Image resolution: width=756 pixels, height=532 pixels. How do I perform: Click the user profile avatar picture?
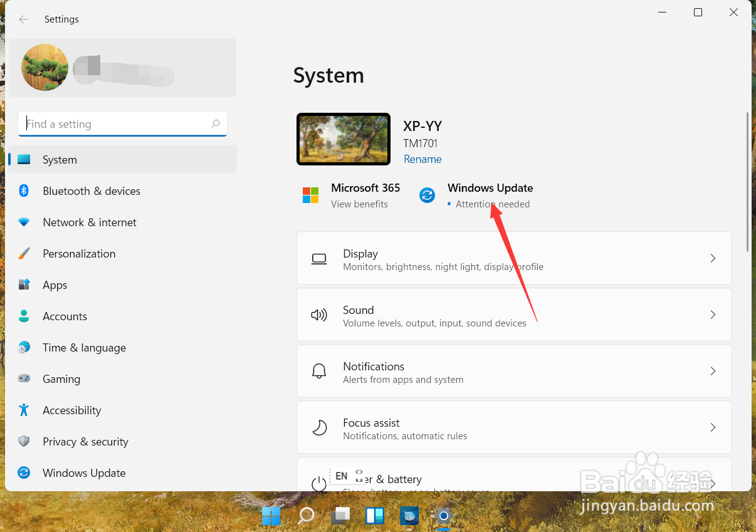coord(45,68)
